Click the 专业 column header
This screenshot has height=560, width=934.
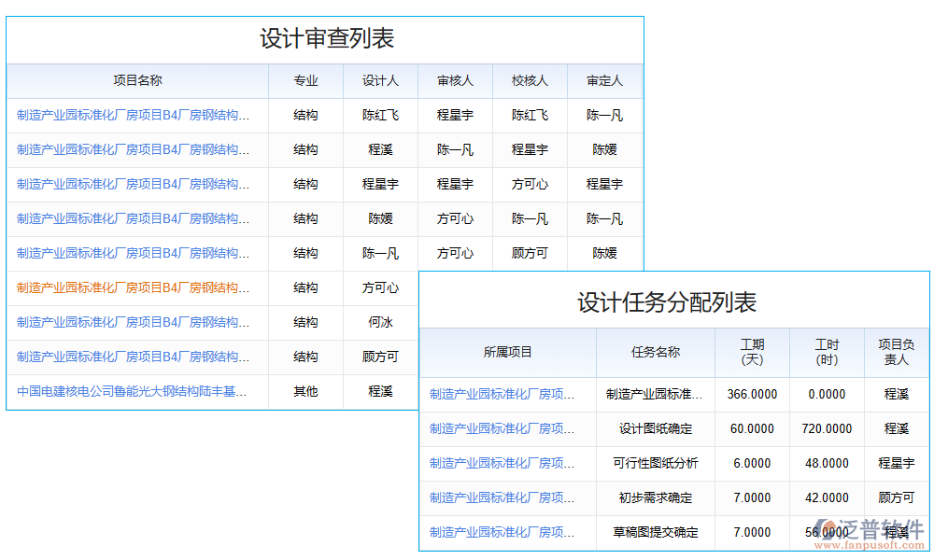(x=305, y=81)
